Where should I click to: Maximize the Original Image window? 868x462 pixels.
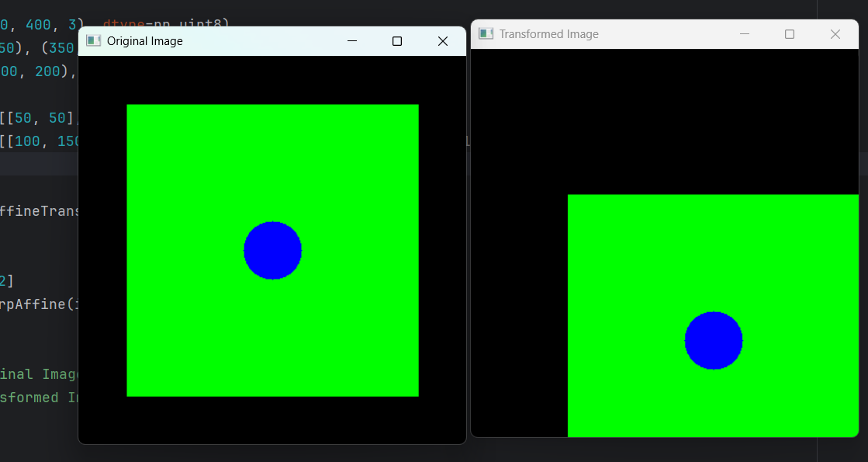[397, 41]
